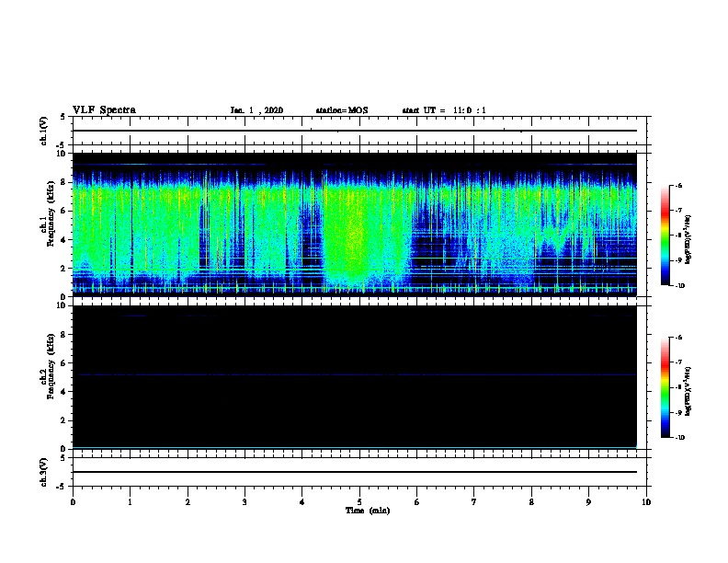Click time axis tick label "0"
The image size is (728, 563).
73,502
